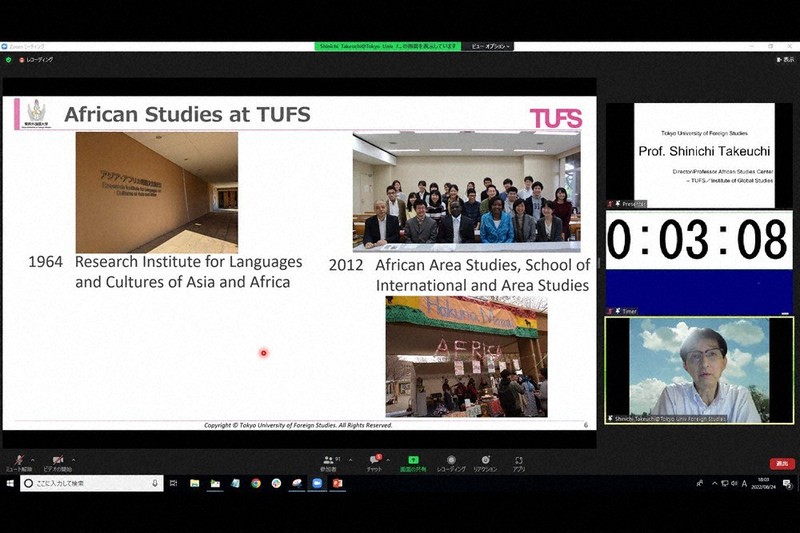Image resolution: width=800 pixels, height=533 pixels.
Task: Open the View button at top right
Action: tap(785, 60)
